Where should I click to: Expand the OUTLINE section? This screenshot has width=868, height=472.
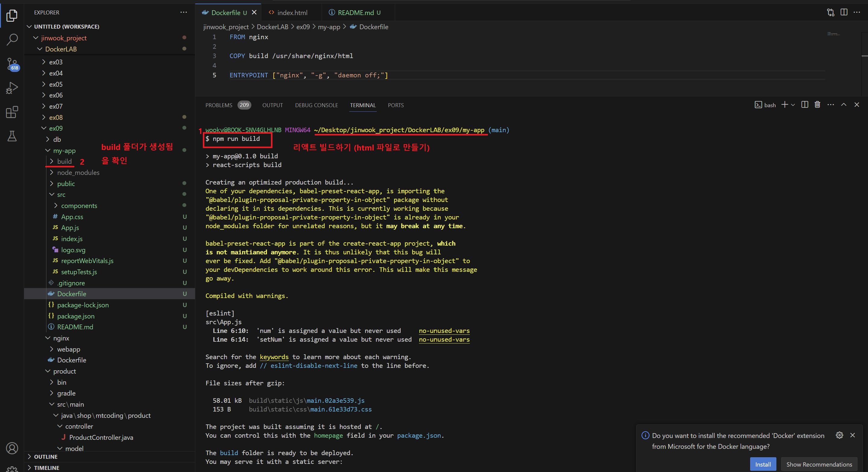point(46,457)
